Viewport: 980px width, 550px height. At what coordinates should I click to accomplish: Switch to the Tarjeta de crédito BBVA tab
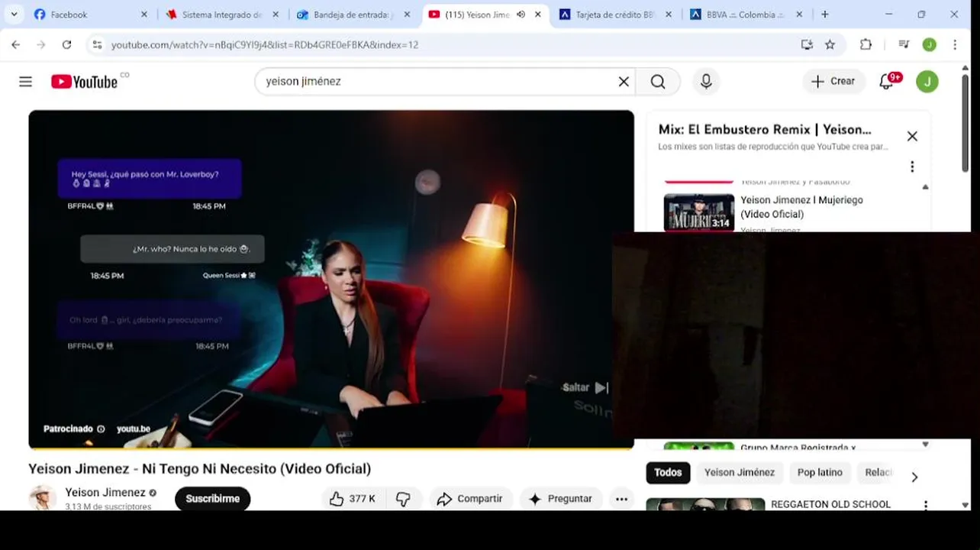[616, 15]
